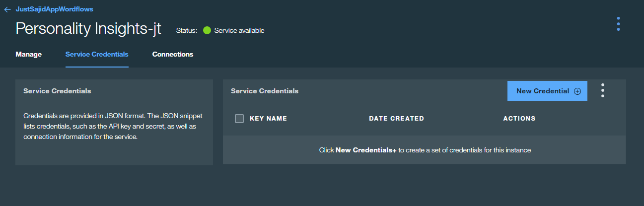Click the ACTIONS column header
644x206 pixels.
[519, 119]
